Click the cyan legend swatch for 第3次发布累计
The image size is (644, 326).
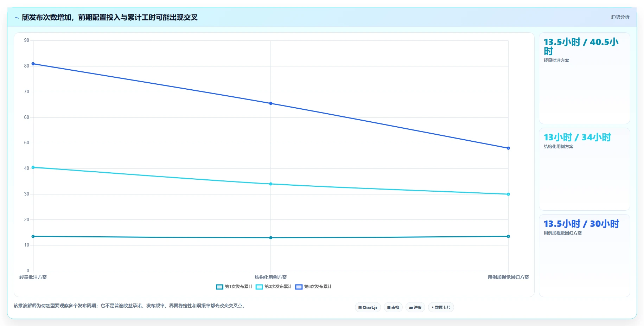259,287
